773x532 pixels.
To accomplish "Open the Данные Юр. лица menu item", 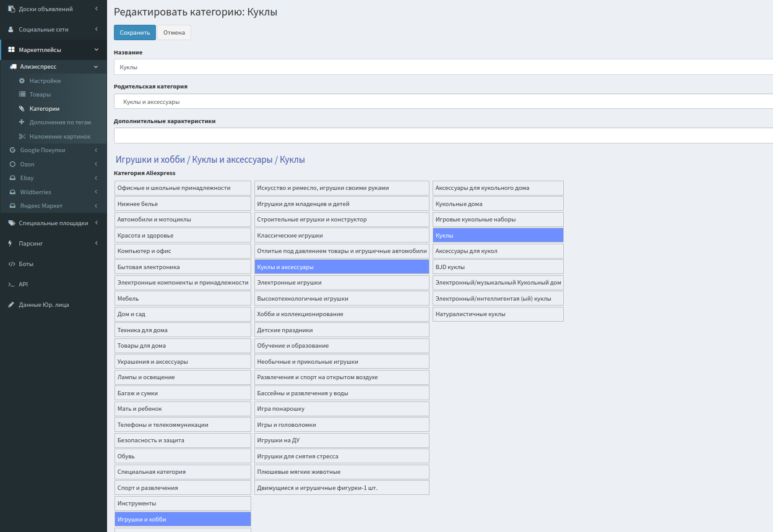I will pos(53,305).
